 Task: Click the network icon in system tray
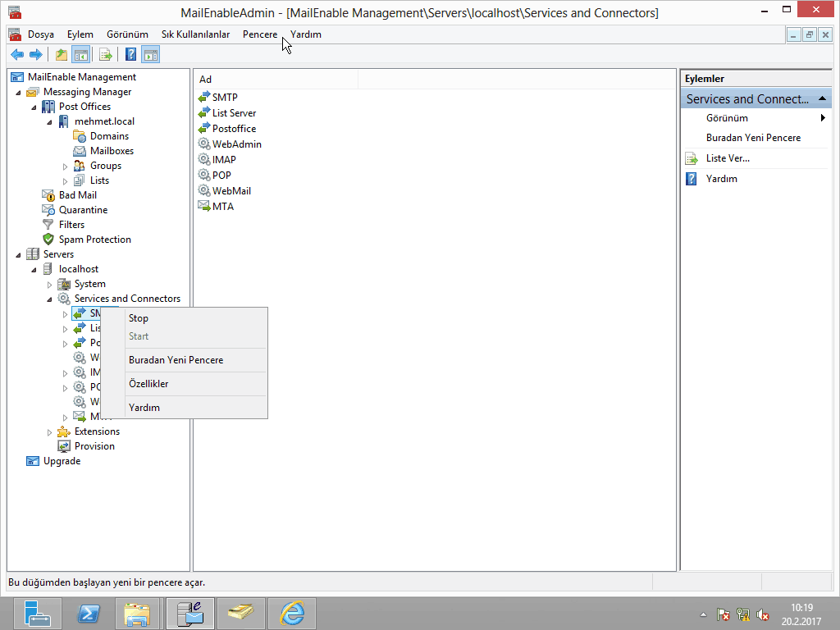743,614
